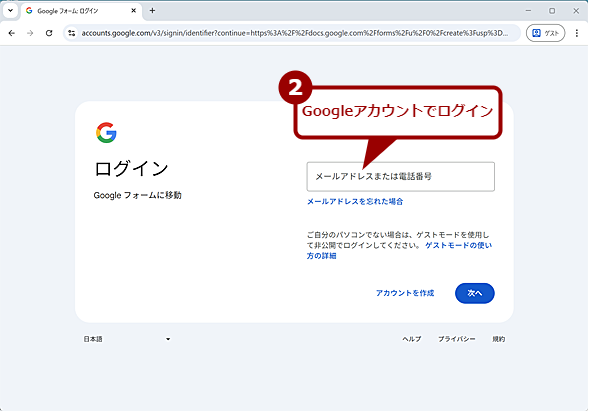Image resolution: width=589 pixels, height=412 pixels.
Task: Click the Google フォームに移動 text
Action: point(137,195)
